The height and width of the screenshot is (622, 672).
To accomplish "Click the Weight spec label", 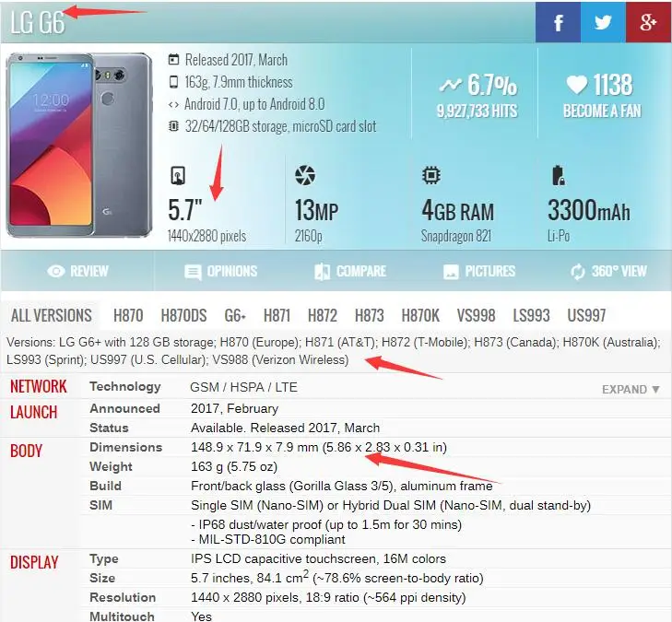I will pos(111,466).
